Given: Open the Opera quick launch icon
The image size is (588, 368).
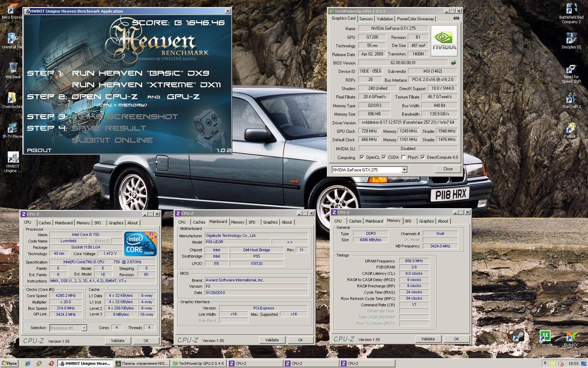Looking at the screenshot, I should [51, 363].
